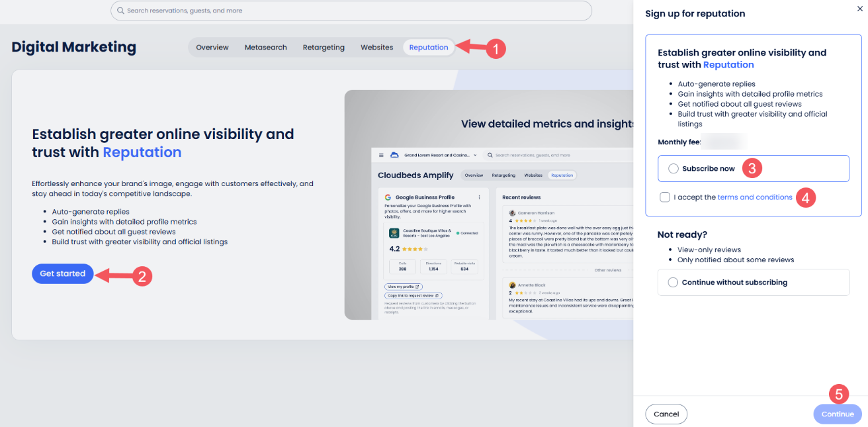Viewport: 868px width, 427px height.
Task: Check the accept terms and conditions box
Action: (x=665, y=197)
